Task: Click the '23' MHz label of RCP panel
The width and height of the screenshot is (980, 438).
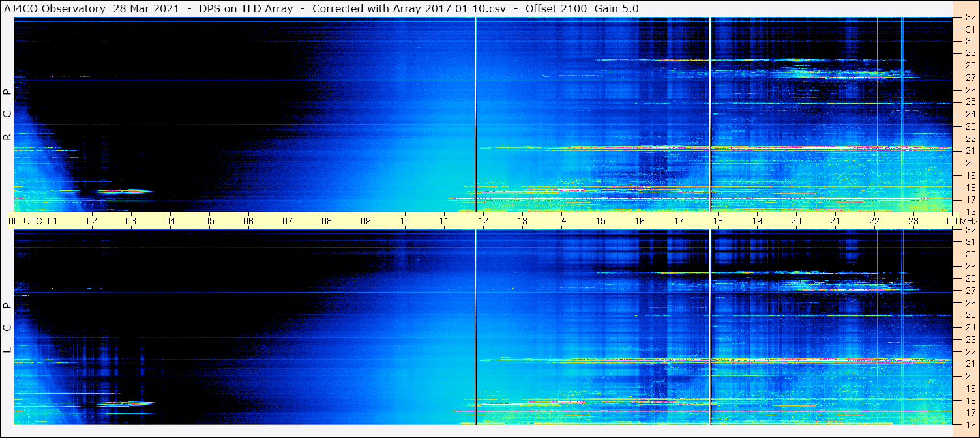Action: (970, 126)
